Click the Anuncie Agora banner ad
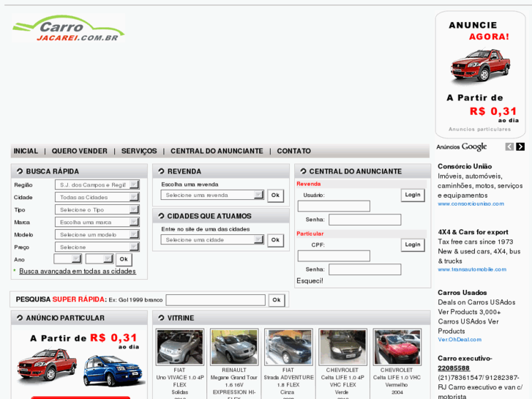 click(x=480, y=75)
